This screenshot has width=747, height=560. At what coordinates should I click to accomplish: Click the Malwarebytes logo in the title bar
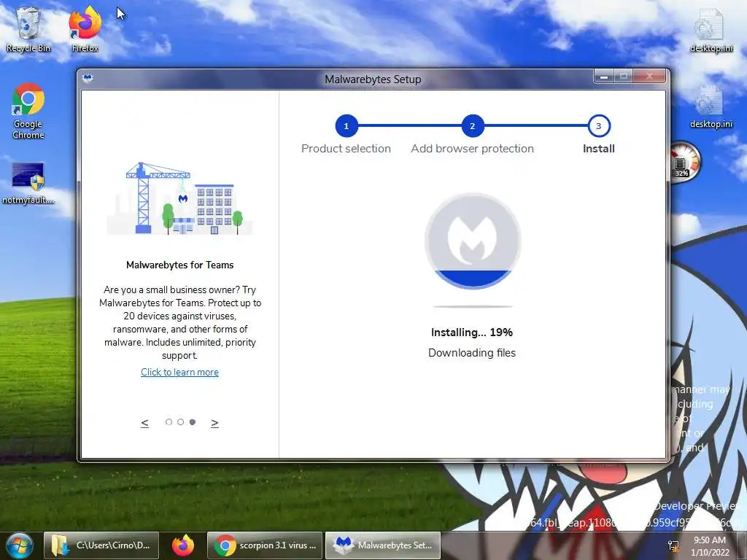pos(88,78)
